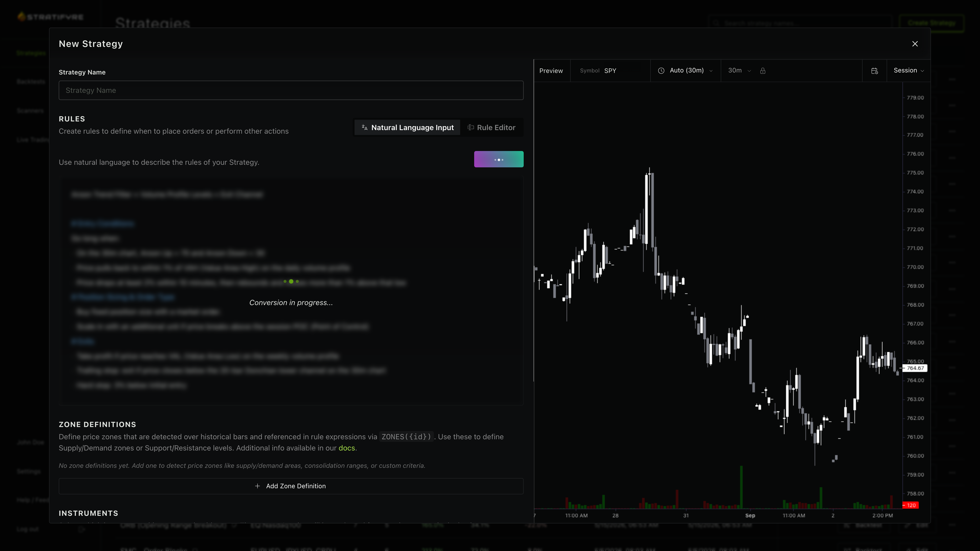Edit the Symbol field showing SPY
This screenshot has height=551, width=980.
coord(610,71)
